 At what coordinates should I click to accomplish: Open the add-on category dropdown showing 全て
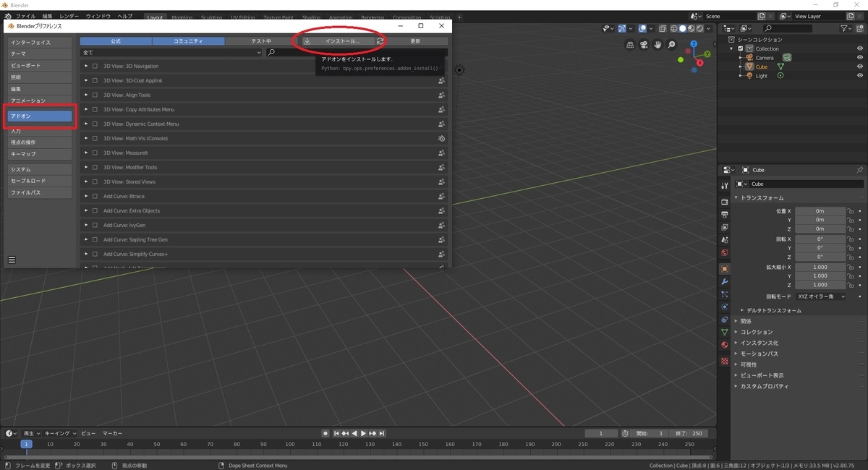(171, 52)
